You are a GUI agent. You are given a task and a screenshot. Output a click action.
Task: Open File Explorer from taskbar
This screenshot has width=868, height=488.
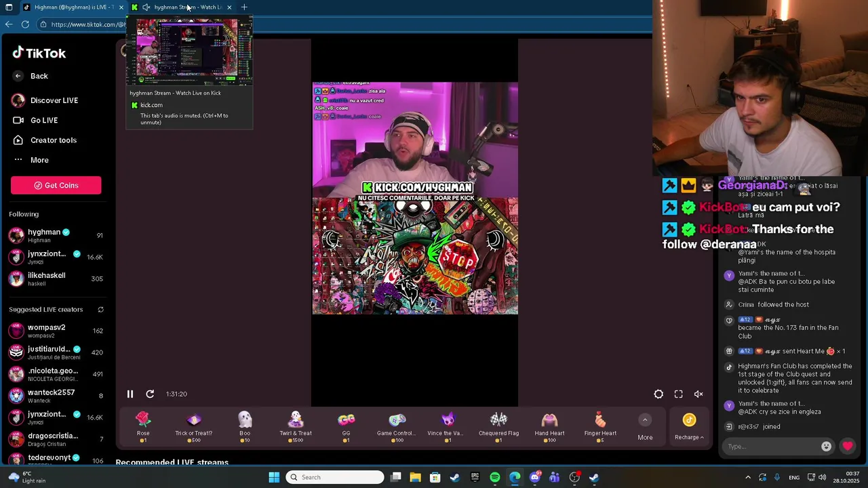[x=415, y=477]
